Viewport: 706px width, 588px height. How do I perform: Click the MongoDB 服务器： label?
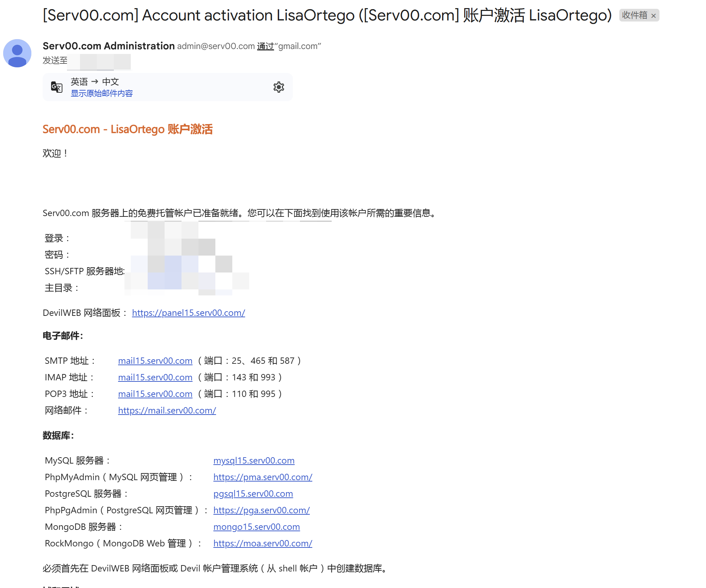point(84,527)
